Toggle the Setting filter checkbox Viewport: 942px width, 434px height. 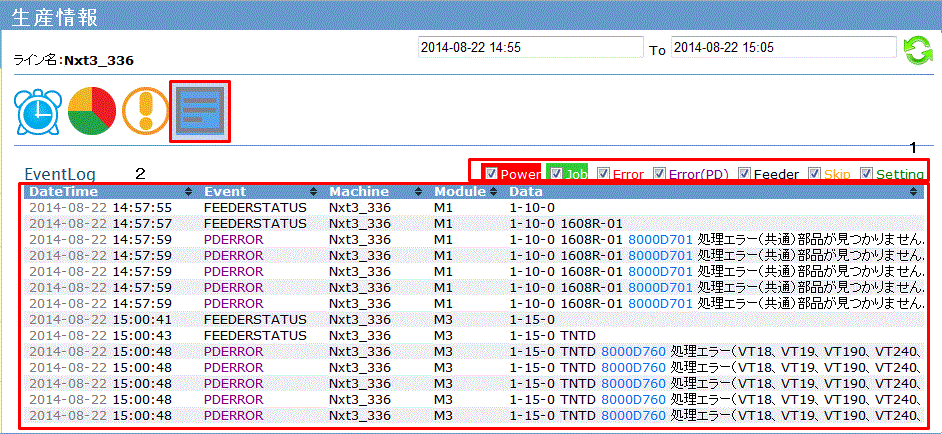867,173
